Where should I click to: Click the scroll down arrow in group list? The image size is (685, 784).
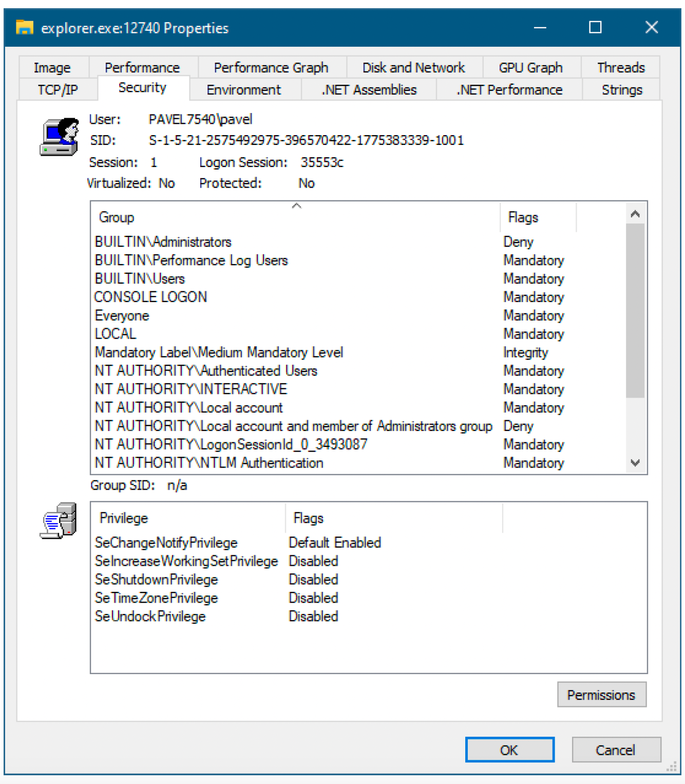click(x=635, y=463)
